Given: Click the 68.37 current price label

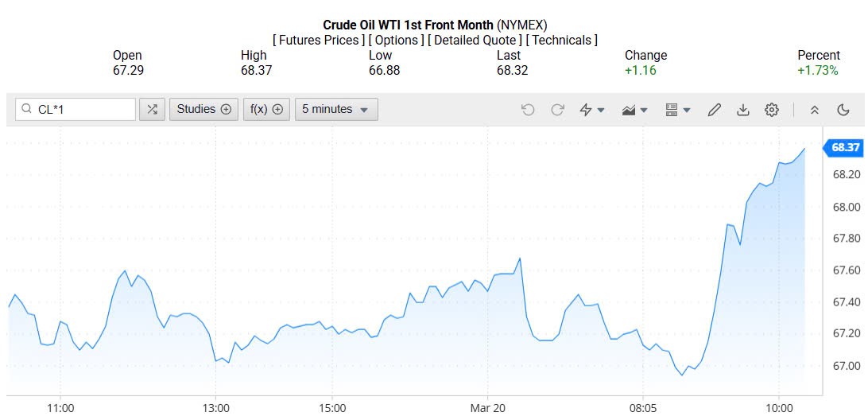Looking at the screenshot, I should point(845,147).
